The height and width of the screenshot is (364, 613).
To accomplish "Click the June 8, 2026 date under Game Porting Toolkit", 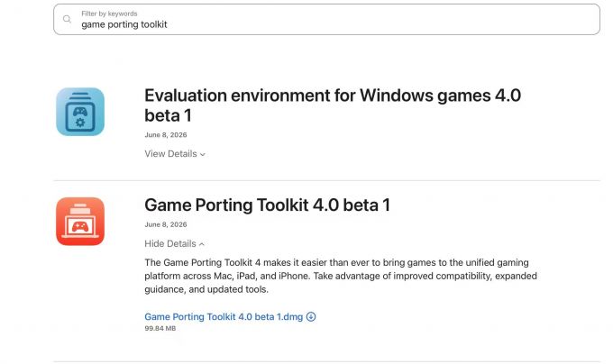I will (x=166, y=224).
